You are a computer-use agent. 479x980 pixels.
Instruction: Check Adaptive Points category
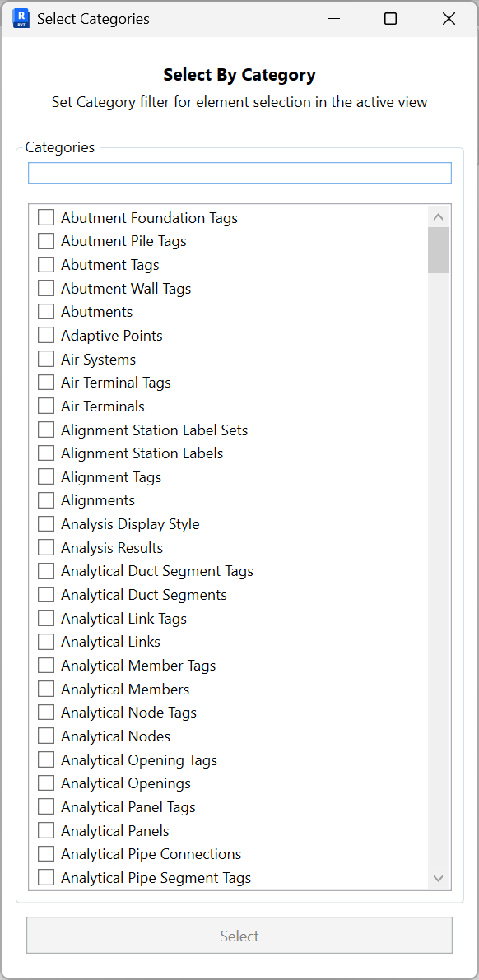(46, 335)
